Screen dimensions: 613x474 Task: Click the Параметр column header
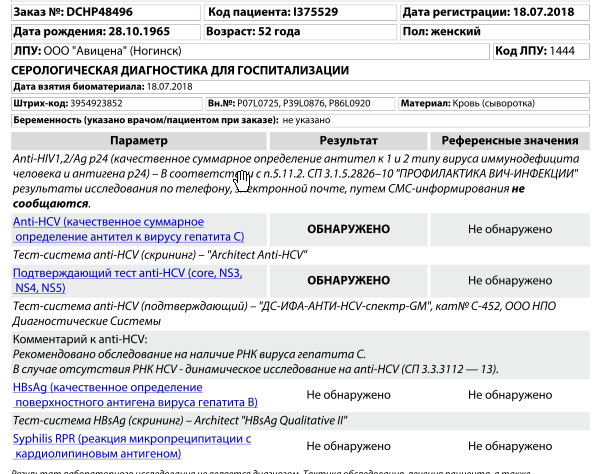point(139,141)
